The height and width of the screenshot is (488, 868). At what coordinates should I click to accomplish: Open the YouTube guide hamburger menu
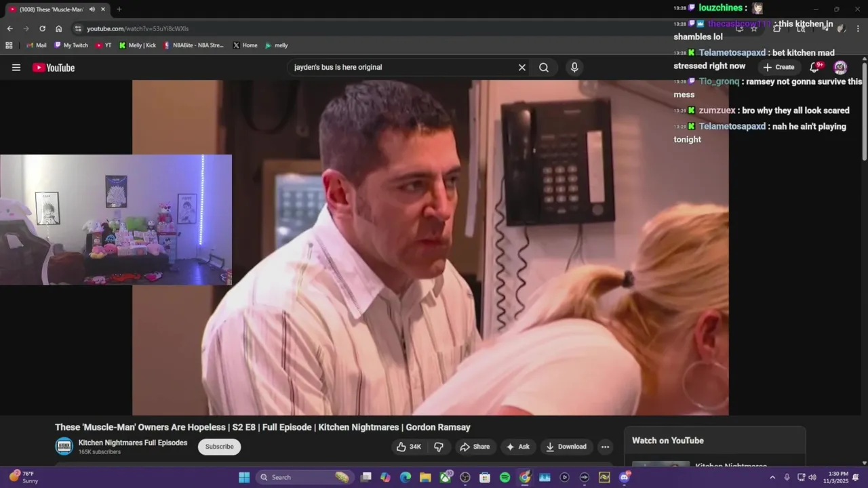[x=16, y=67]
